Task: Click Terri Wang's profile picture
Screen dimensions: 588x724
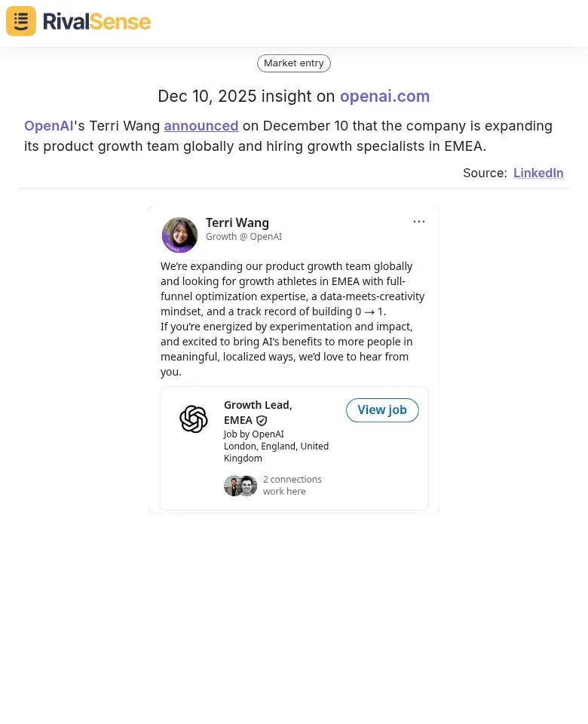Action: [x=179, y=235]
